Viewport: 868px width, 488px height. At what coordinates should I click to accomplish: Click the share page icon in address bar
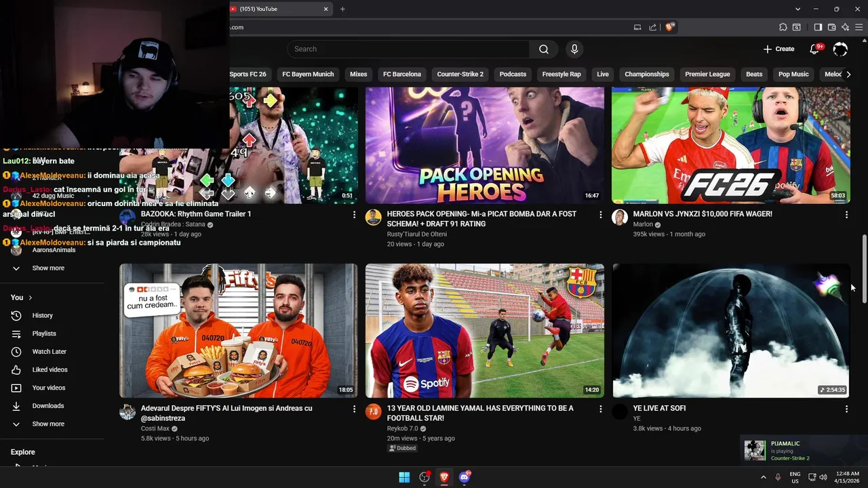pos(652,27)
